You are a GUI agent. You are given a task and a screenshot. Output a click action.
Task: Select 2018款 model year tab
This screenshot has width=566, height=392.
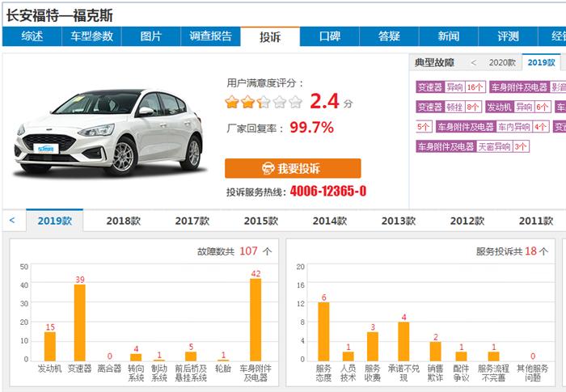click(124, 221)
